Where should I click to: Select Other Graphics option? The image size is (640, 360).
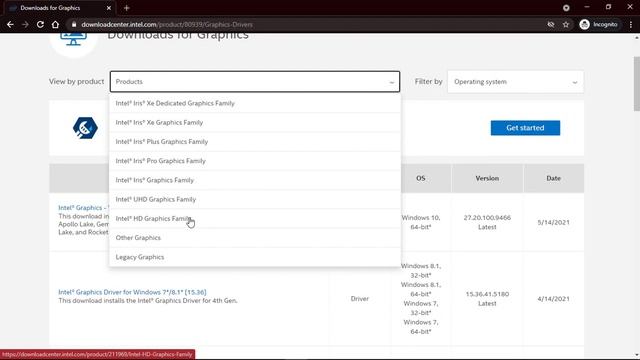tap(255, 238)
